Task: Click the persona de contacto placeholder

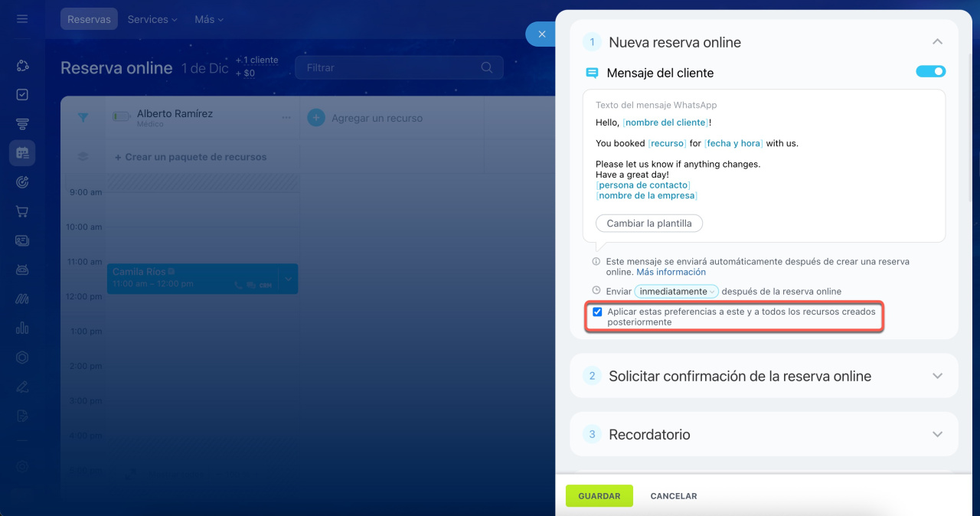Action: click(643, 185)
